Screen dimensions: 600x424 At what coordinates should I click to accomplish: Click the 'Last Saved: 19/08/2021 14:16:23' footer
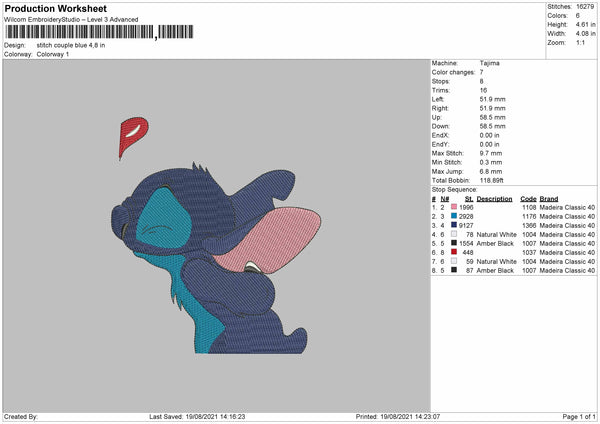coord(197,417)
